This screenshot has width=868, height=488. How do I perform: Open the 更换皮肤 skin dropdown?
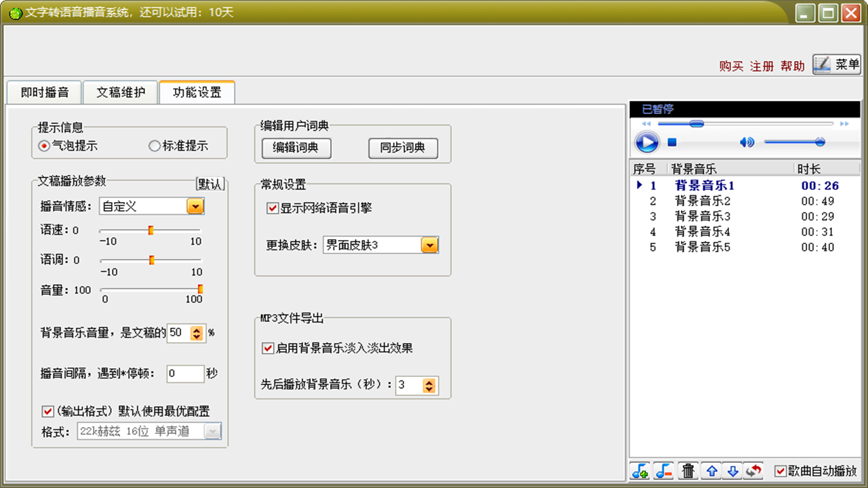coord(429,245)
